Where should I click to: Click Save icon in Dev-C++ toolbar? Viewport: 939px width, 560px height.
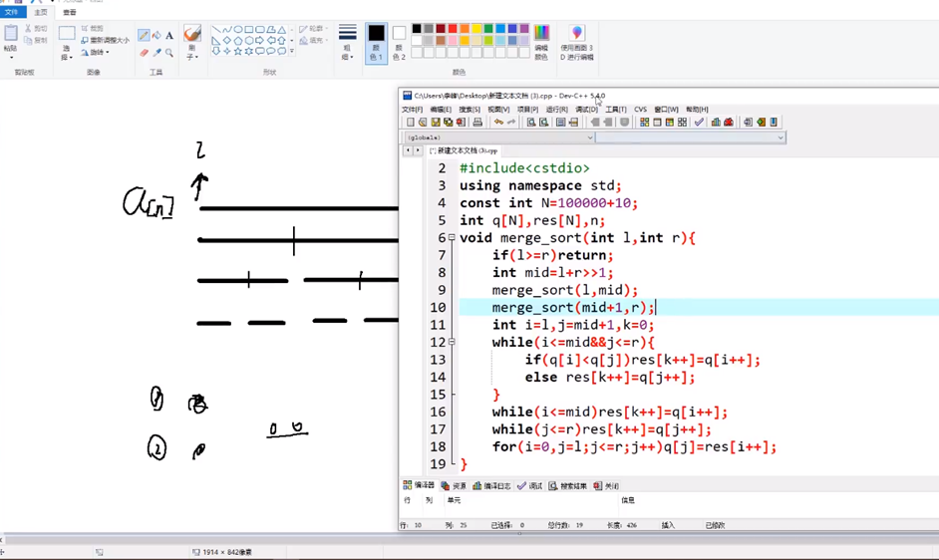point(436,123)
